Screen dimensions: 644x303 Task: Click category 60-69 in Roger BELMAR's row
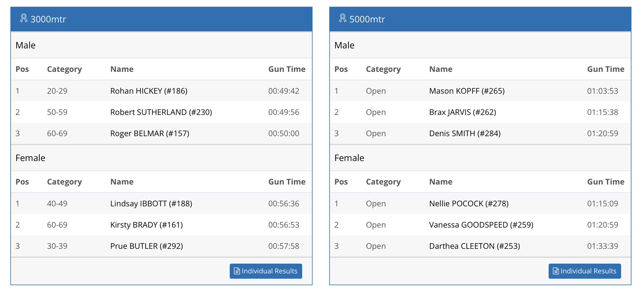pyautogui.click(x=57, y=133)
